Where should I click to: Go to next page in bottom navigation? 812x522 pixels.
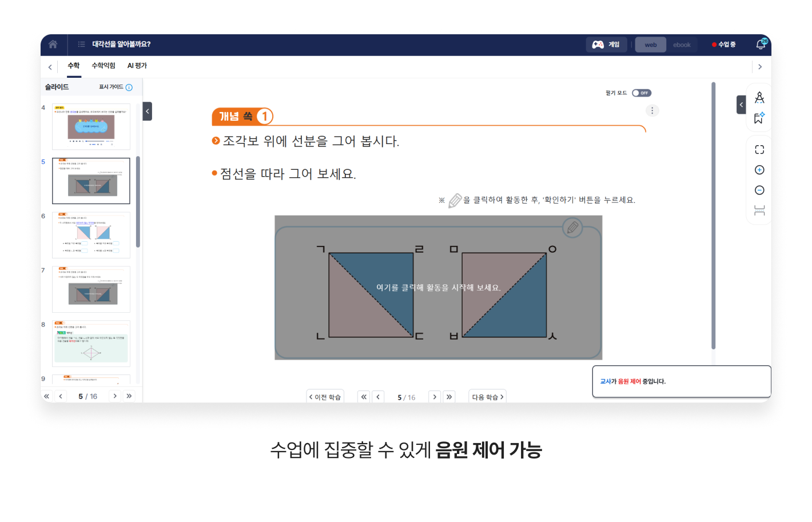click(x=435, y=397)
